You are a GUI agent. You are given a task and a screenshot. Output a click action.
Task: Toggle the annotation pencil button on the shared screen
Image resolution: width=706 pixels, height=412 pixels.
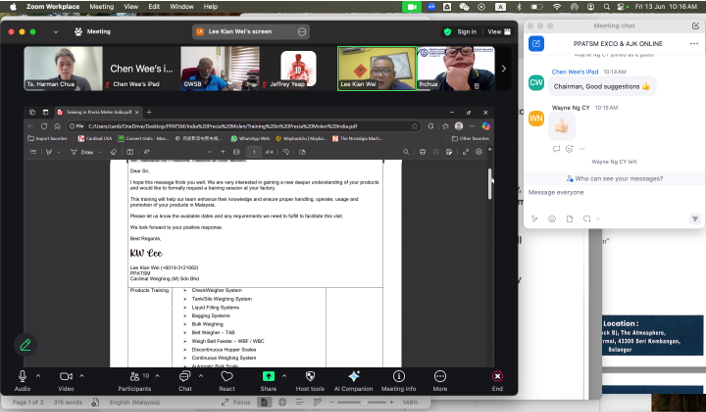24,344
